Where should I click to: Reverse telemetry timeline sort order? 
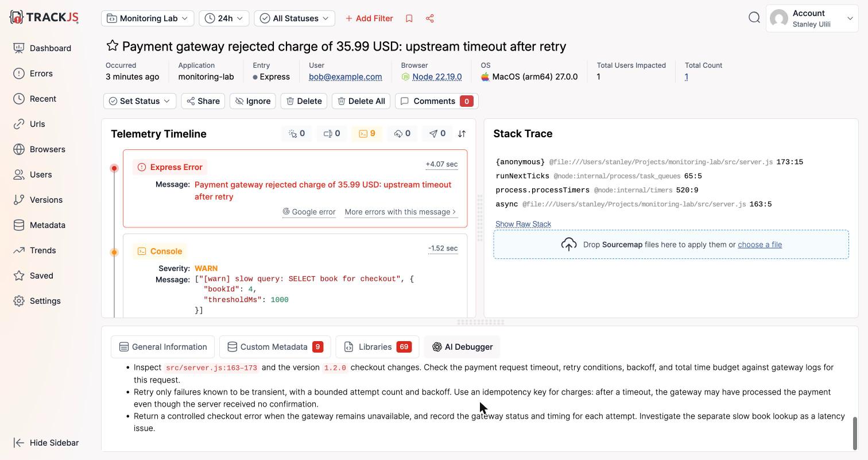coord(462,134)
